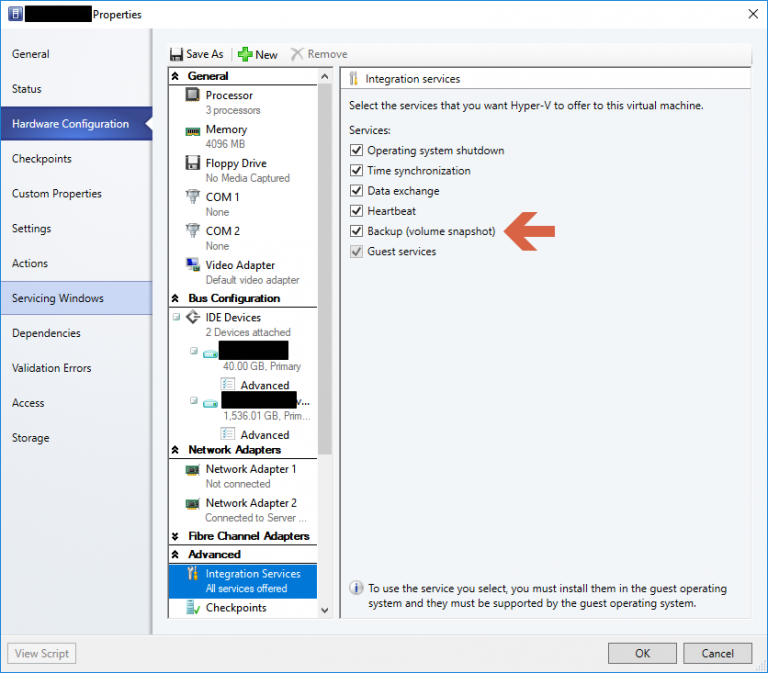Open the General page

click(76, 54)
